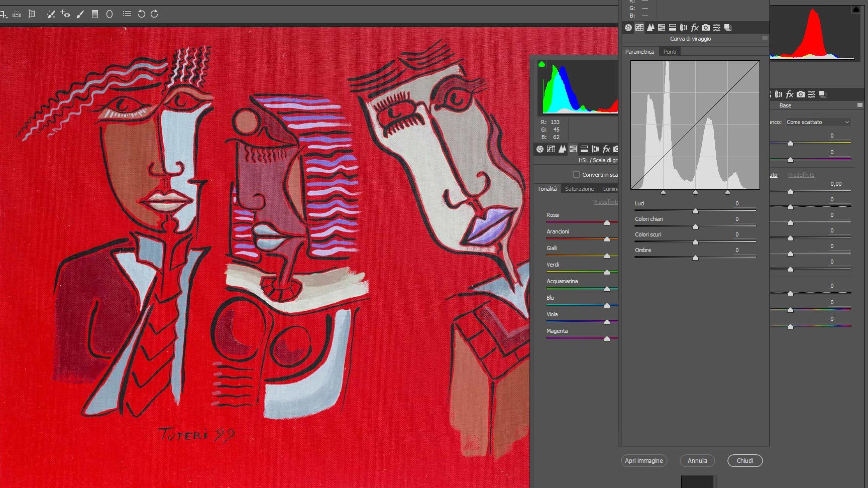
Task: Select Tone Curve icon in Curva di viraggio window
Action: [x=639, y=28]
